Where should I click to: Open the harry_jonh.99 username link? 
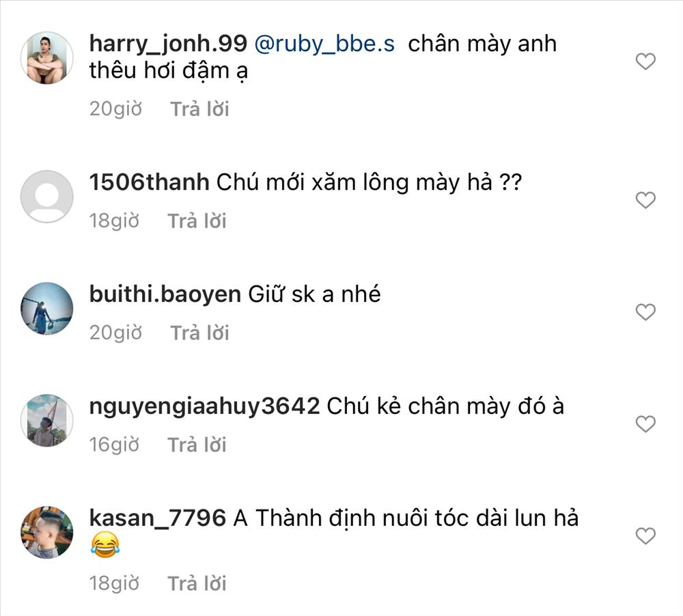(x=168, y=44)
